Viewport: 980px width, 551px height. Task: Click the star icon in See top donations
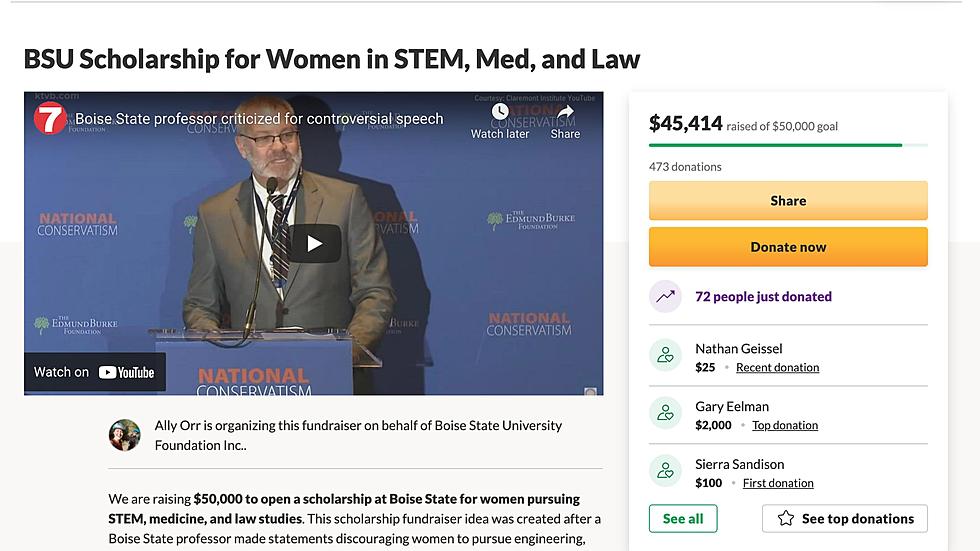[x=786, y=519]
